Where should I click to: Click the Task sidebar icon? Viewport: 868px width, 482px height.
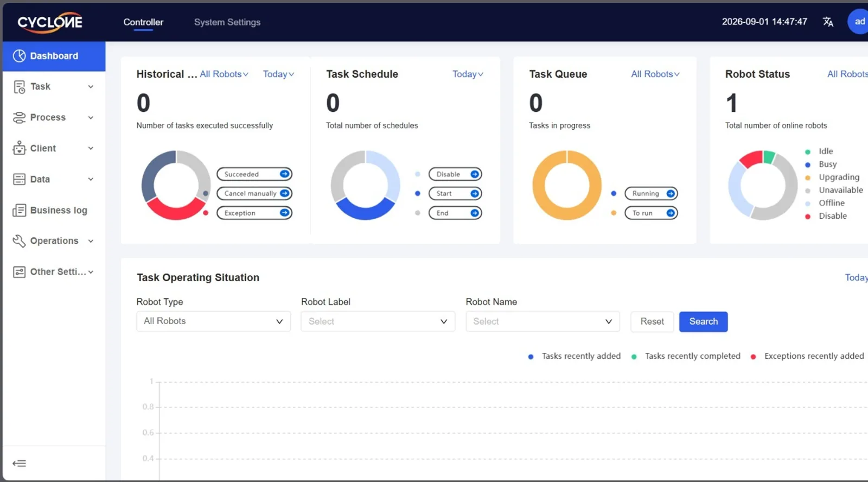coord(20,87)
